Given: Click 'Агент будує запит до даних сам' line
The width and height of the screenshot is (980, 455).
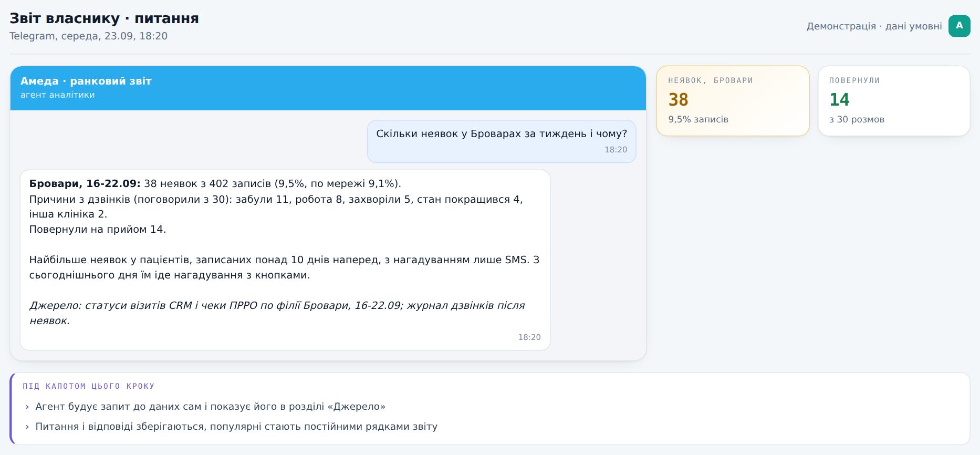Looking at the screenshot, I should click(211, 407).
